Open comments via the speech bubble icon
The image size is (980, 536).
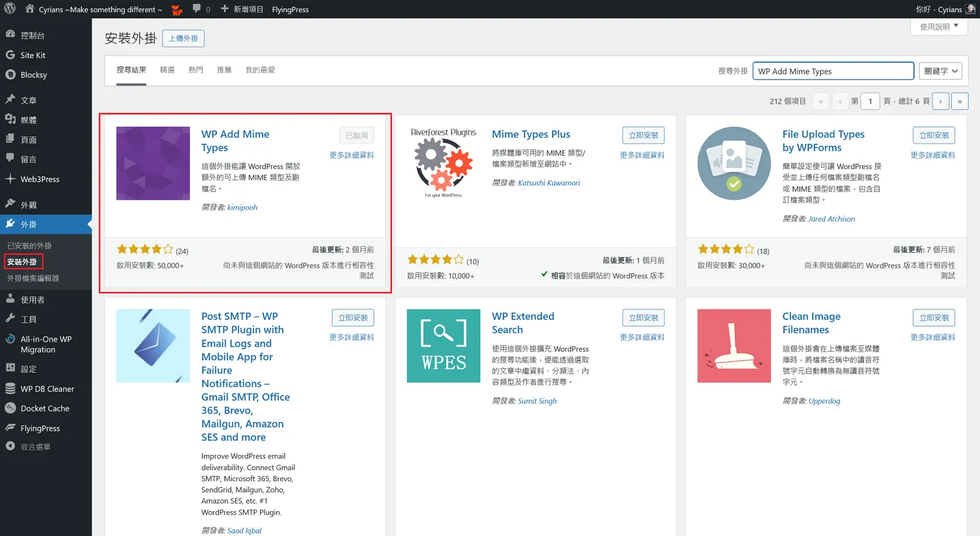coord(198,9)
